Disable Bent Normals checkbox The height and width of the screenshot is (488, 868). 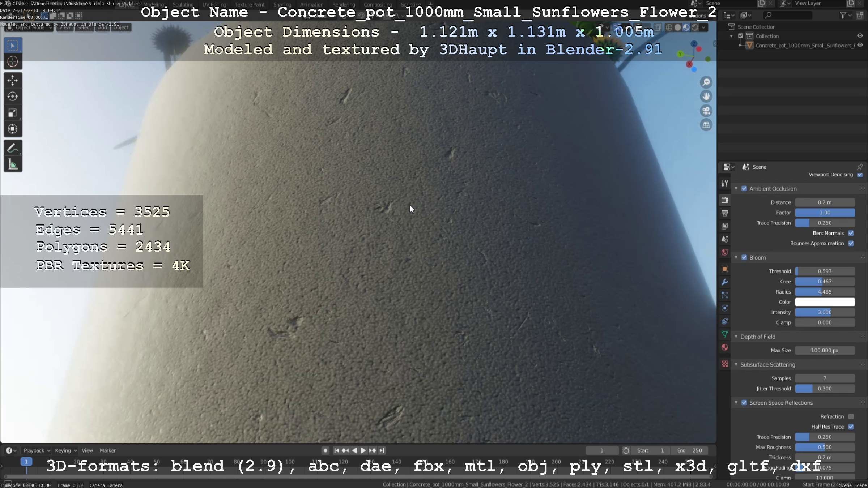click(851, 233)
